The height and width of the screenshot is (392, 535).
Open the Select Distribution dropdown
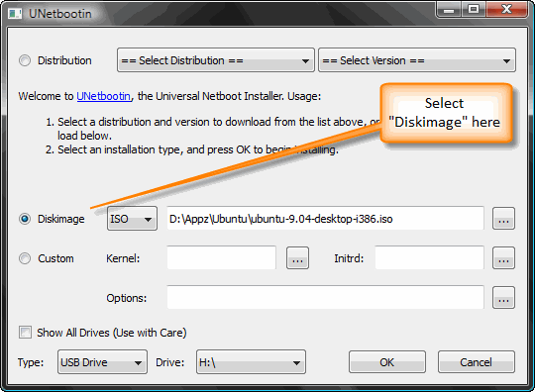pos(216,60)
